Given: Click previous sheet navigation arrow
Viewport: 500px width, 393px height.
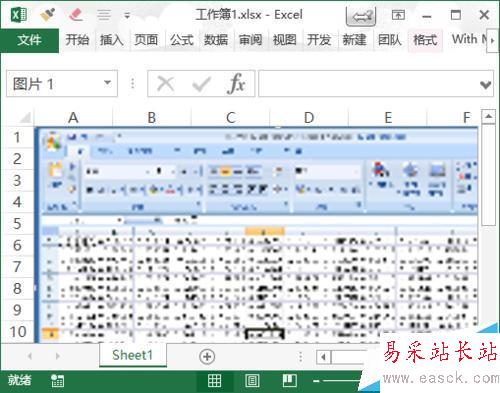Looking at the screenshot, I should pos(30,356).
